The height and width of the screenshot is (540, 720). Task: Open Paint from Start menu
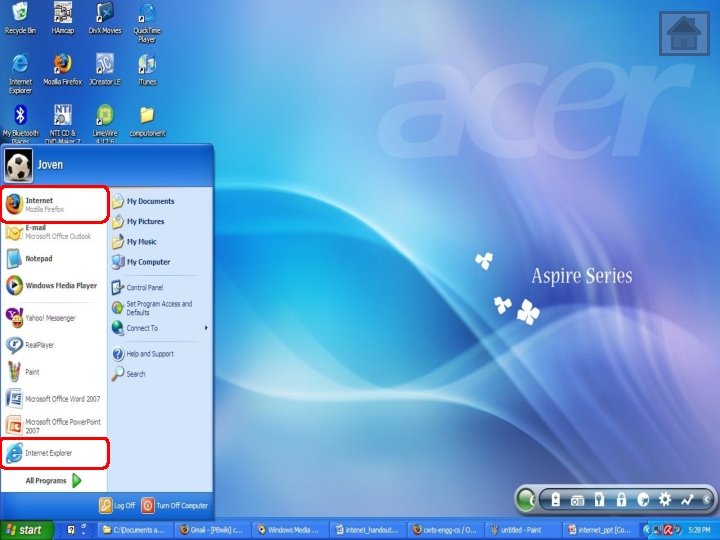[x=54, y=372]
